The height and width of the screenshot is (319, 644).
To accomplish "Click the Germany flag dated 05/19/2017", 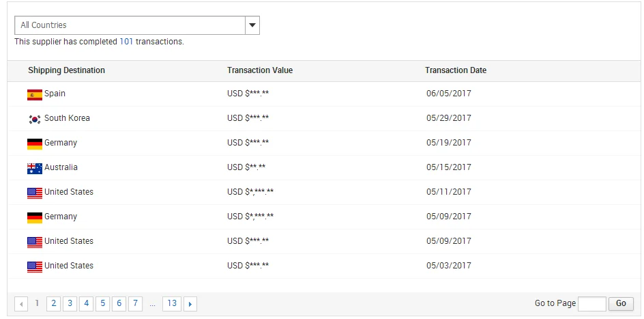I will pyautogui.click(x=34, y=143).
